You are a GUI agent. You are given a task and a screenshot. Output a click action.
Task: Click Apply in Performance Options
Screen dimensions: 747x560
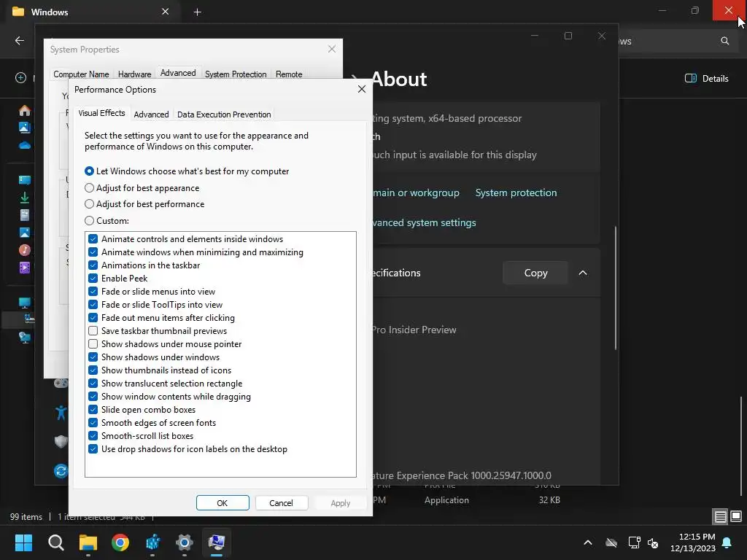(340, 503)
